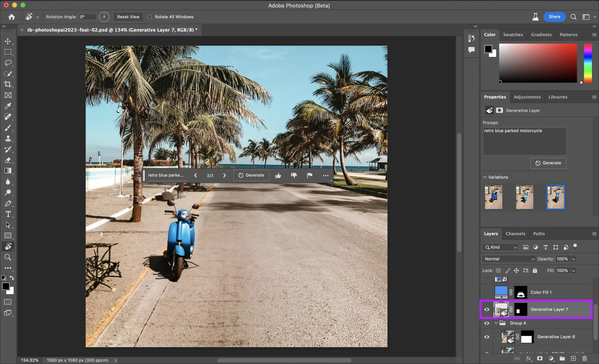This screenshot has height=364, width=599.
Task: Toggle visibility of Group 4 layer
Action: click(486, 323)
